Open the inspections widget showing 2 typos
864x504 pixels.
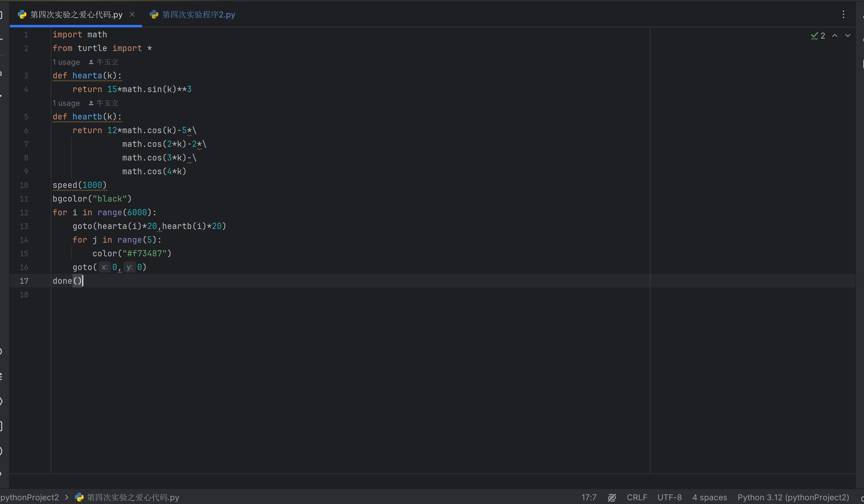tap(818, 36)
